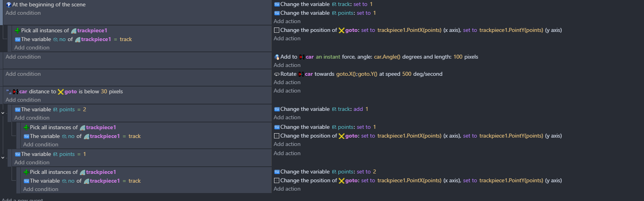644x201 pixels.
Task: Click the variable icon beside "track: set to 1"
Action: (x=334, y=4)
